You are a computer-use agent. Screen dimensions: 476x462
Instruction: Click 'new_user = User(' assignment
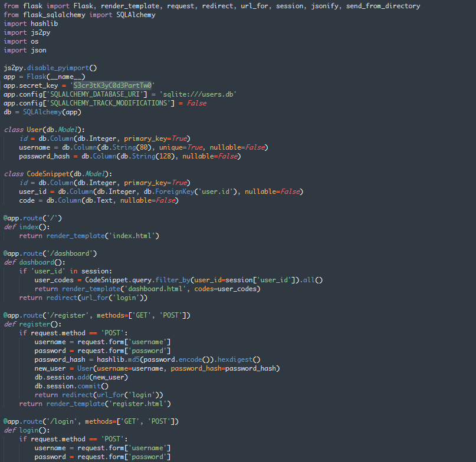[x=65, y=368]
